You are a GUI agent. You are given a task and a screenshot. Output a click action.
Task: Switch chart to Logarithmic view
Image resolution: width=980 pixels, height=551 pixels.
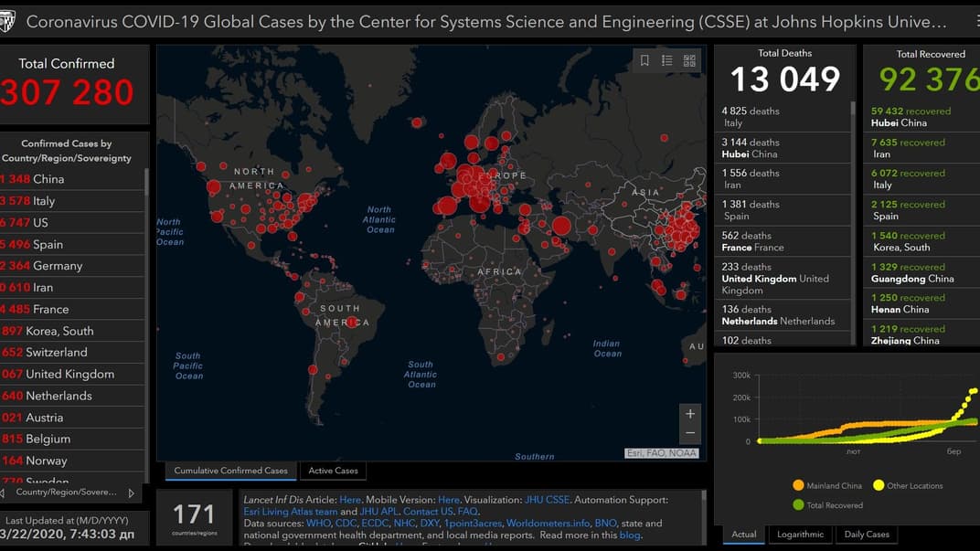(x=800, y=535)
